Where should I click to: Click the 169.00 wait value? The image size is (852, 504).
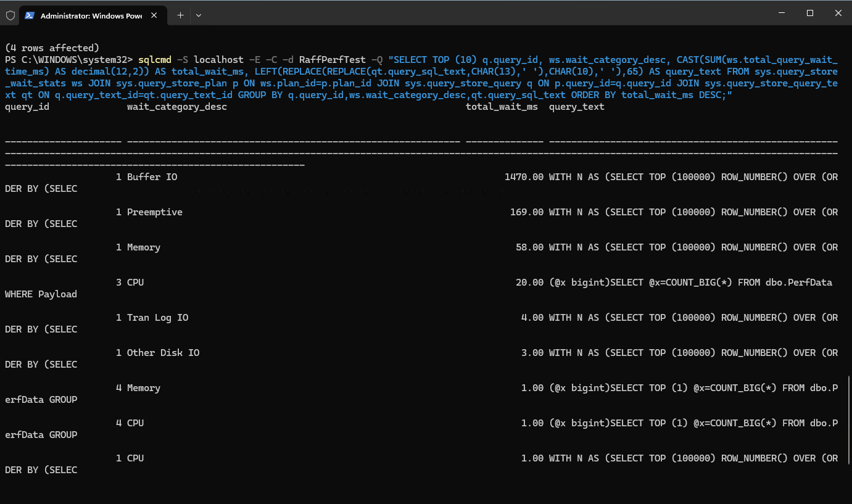(527, 212)
